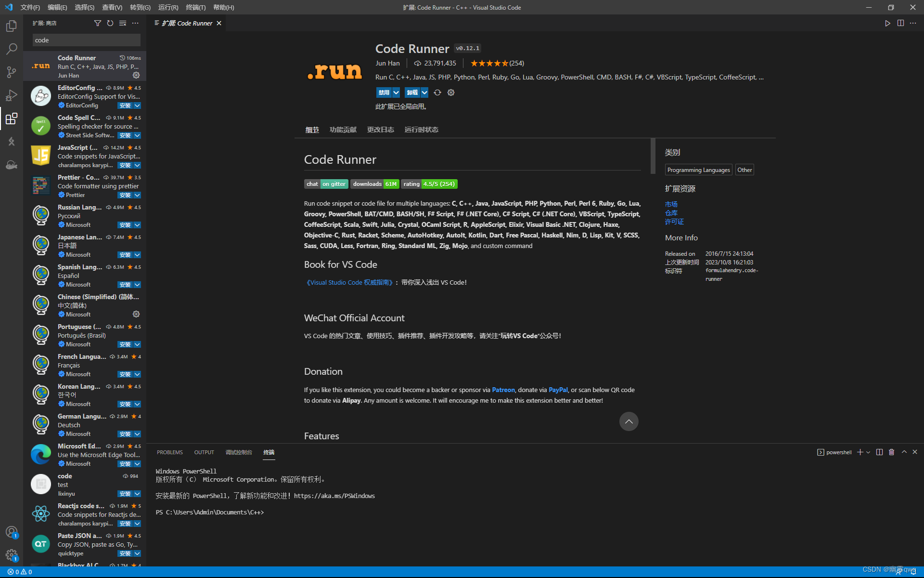Open terminal launch profile dropdown

point(868,452)
